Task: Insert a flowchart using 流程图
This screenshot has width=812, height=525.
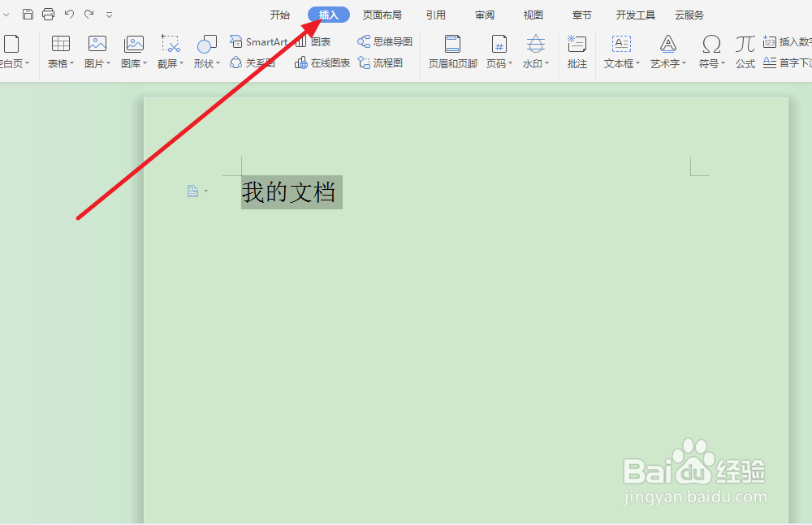Action: click(x=381, y=62)
